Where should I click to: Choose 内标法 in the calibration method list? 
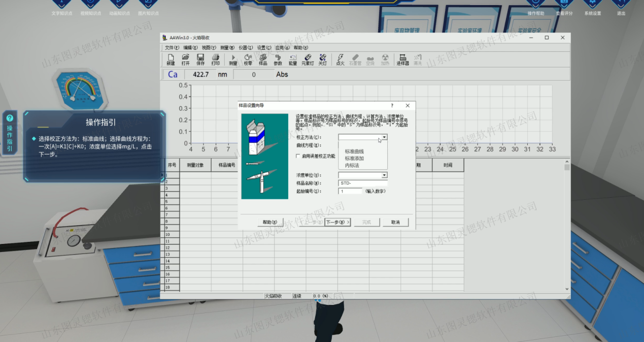(352, 166)
